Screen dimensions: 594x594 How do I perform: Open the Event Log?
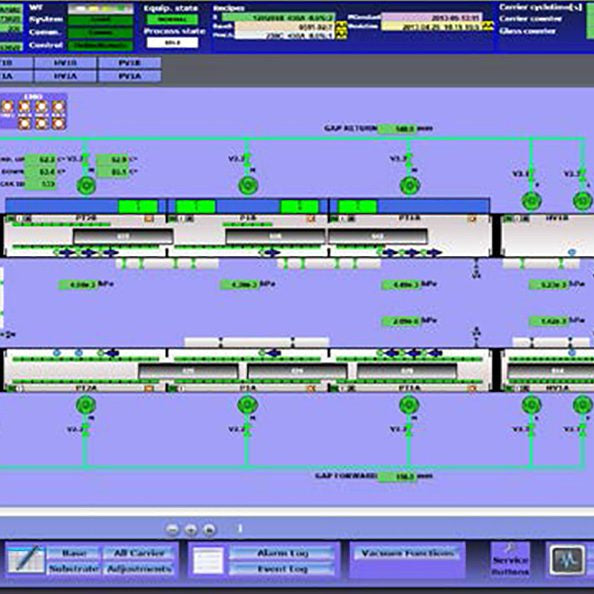tap(282, 569)
